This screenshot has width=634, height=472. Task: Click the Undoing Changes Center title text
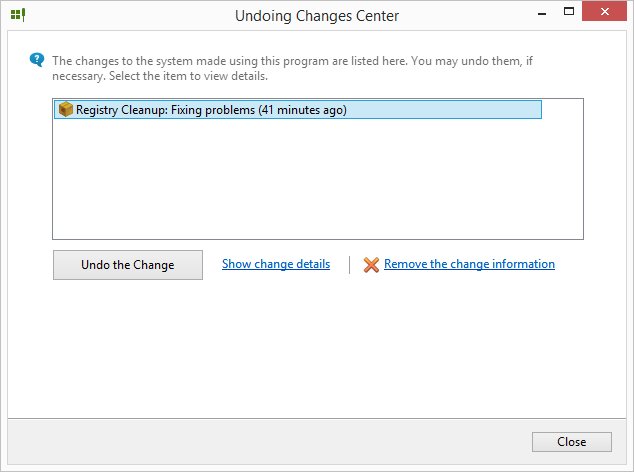[x=316, y=16]
